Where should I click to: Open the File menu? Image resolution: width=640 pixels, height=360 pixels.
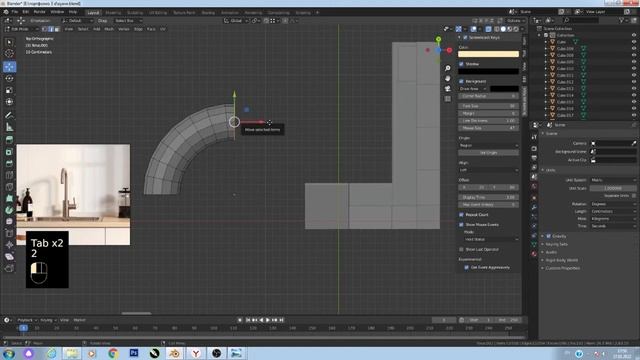pos(15,12)
